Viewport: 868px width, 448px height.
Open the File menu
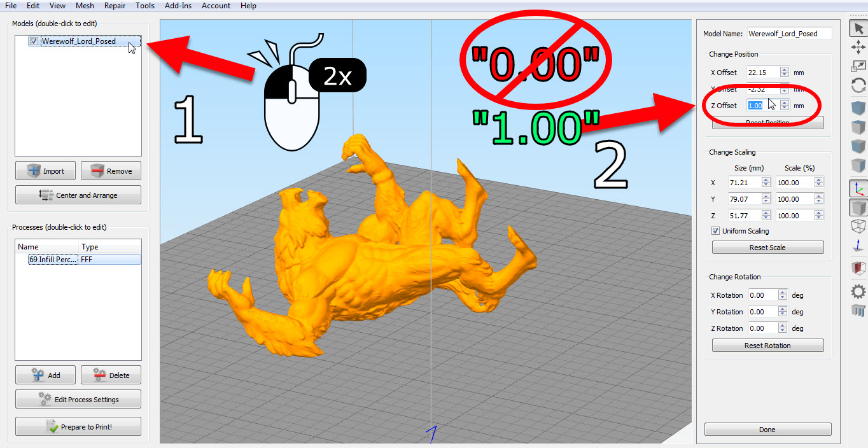11,6
